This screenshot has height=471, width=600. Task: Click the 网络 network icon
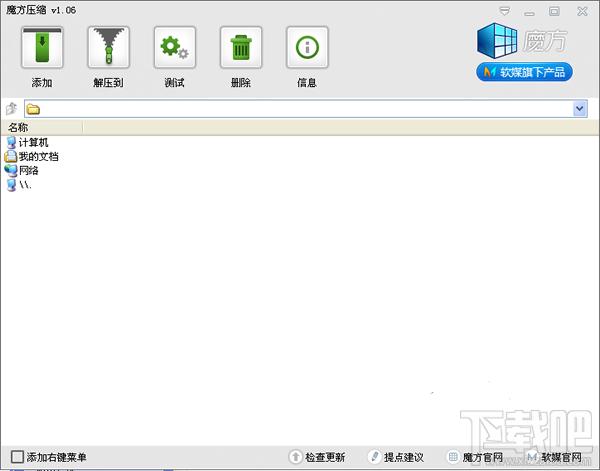[x=11, y=170]
